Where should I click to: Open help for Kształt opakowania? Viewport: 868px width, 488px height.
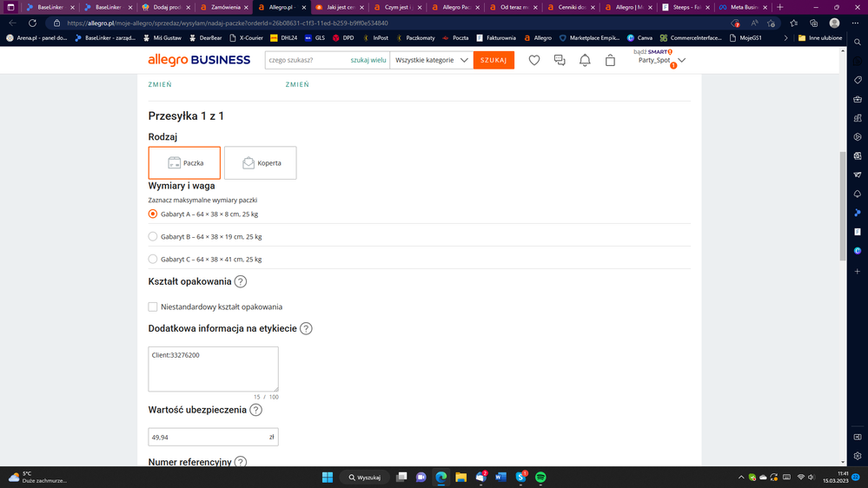tap(241, 281)
